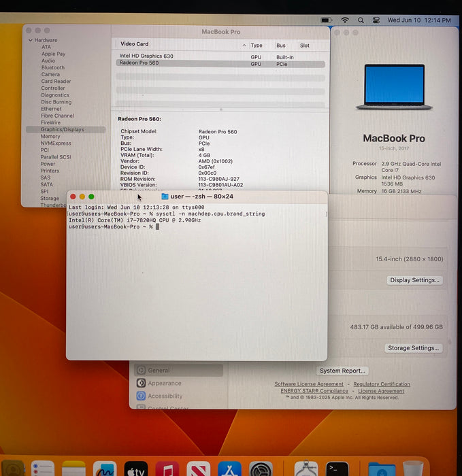The height and width of the screenshot is (476, 462).
Task: Click the Terminal command prompt cursor
Action: coord(157,226)
